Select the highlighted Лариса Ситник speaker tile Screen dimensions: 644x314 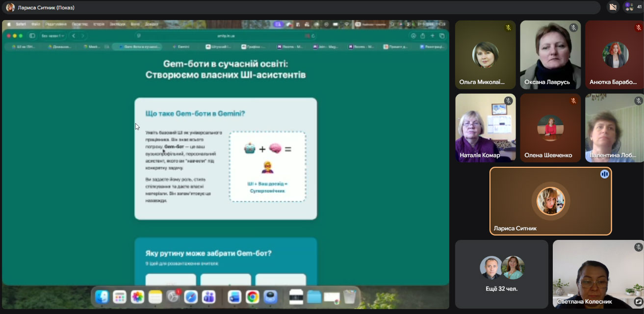tap(550, 201)
